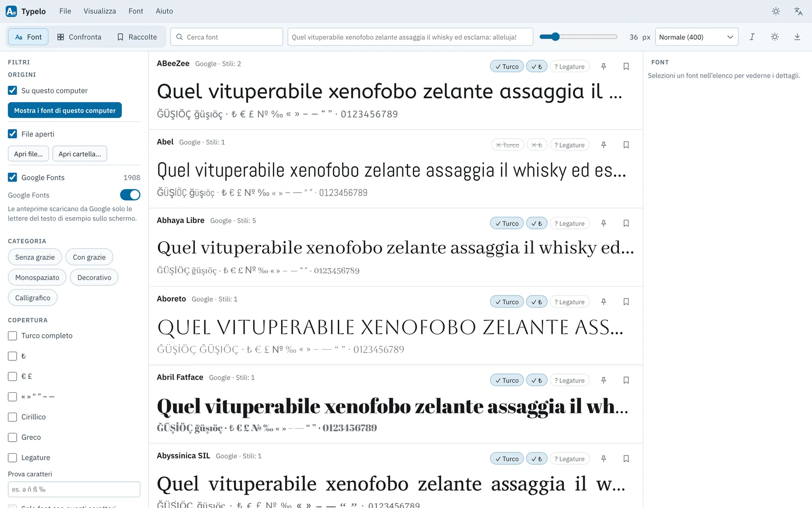Pin the Abyssinica SIL font
The image size is (812, 508).
click(604, 459)
